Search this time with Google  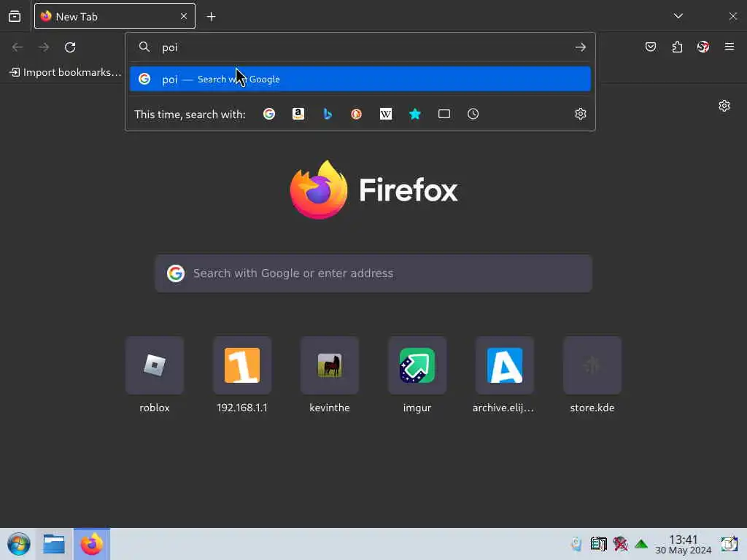click(x=269, y=114)
